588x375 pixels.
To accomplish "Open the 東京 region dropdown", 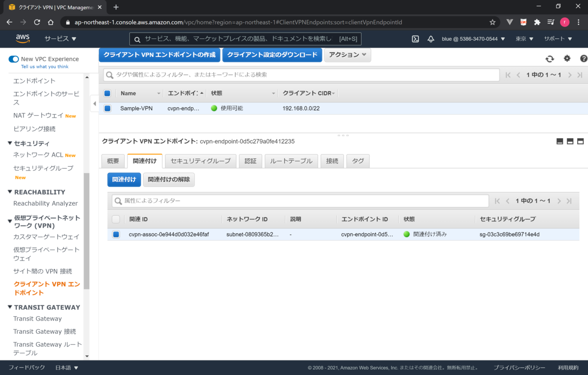I will 524,39.
